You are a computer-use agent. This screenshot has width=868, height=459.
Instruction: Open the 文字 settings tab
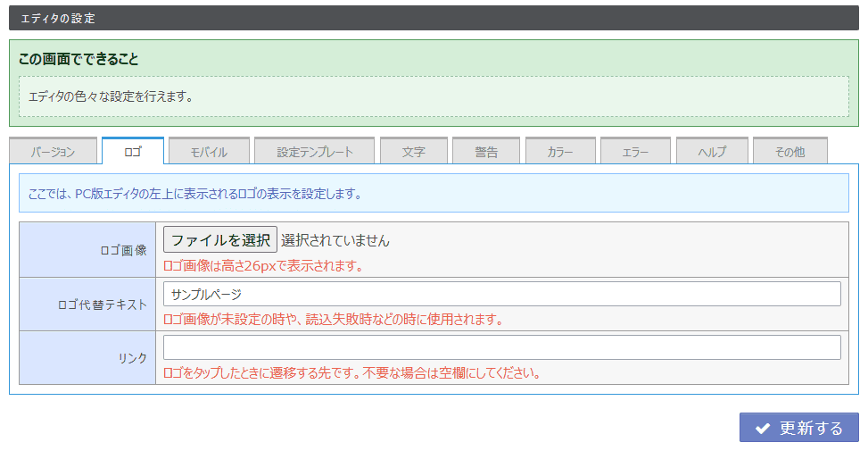click(413, 152)
